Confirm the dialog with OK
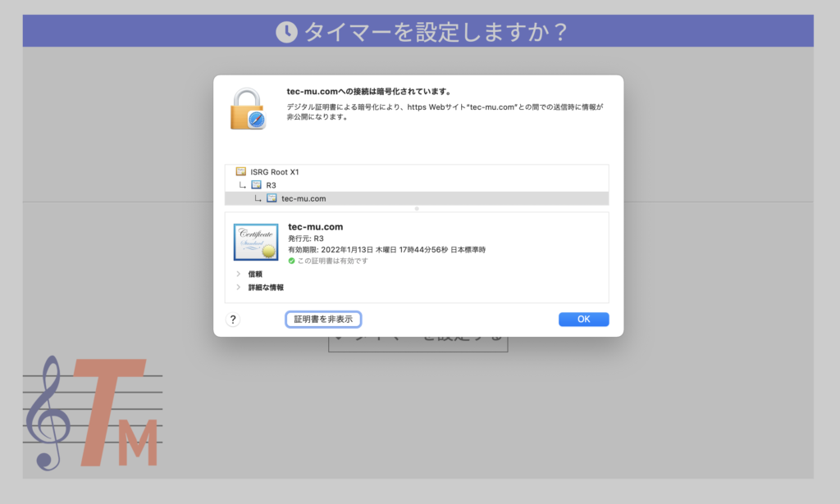Screen dimensions: 840x504 pos(583,319)
